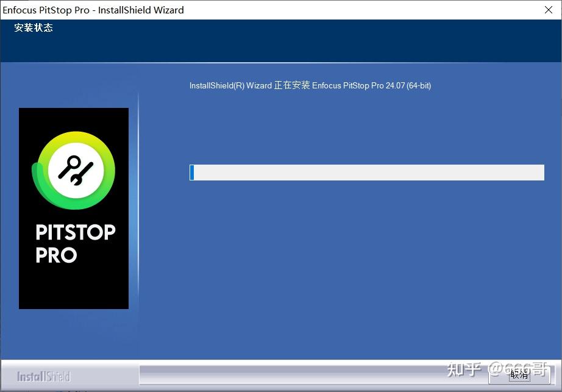Click the PITSTOP PRO banner text
The height and width of the screenshot is (392, 562).
click(x=75, y=243)
